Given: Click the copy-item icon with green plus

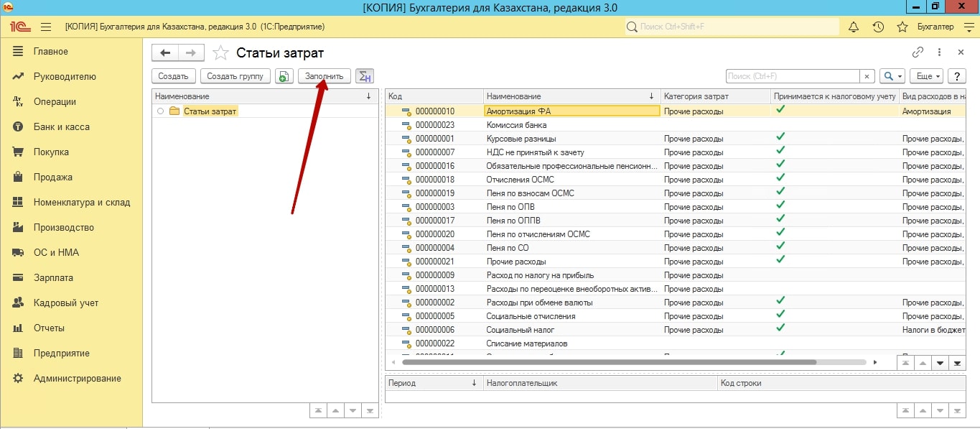Looking at the screenshot, I should (284, 76).
